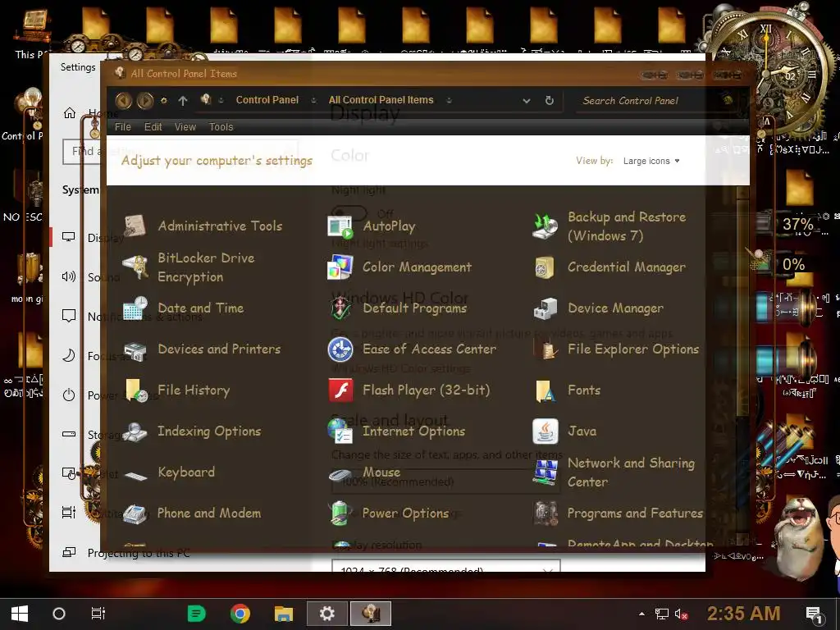Expand the chevron after All Control Panel Items

click(449, 100)
